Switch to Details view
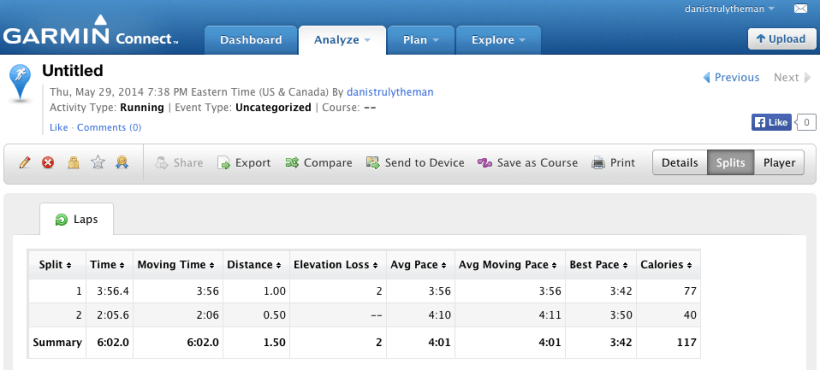This screenshot has width=820, height=370. click(680, 163)
